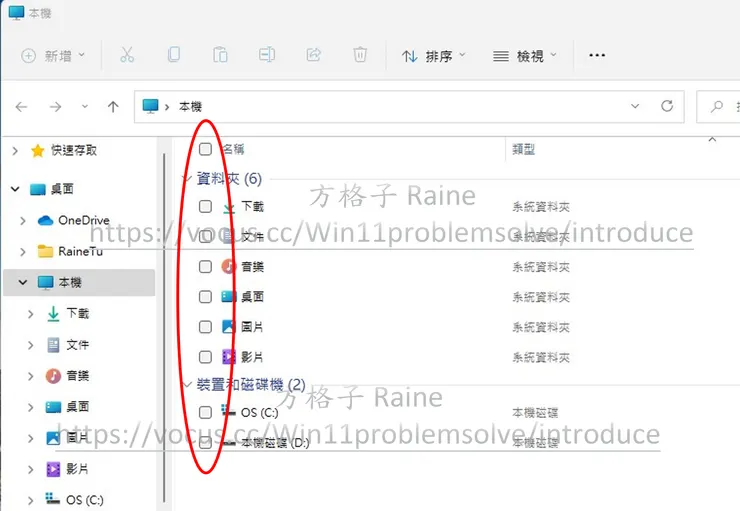Open the recent locations dropdown arrow
The image size is (740, 511).
[x=84, y=107]
